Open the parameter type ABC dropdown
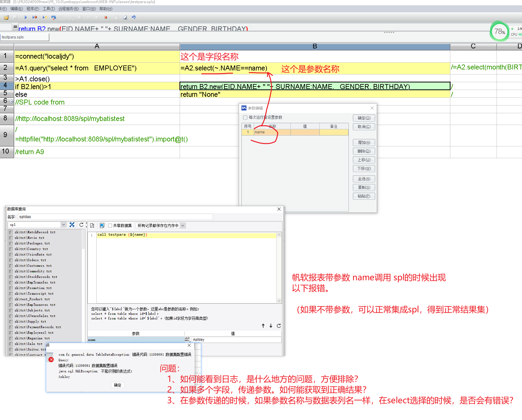Viewport: 522px width, 420px height. tap(187, 340)
